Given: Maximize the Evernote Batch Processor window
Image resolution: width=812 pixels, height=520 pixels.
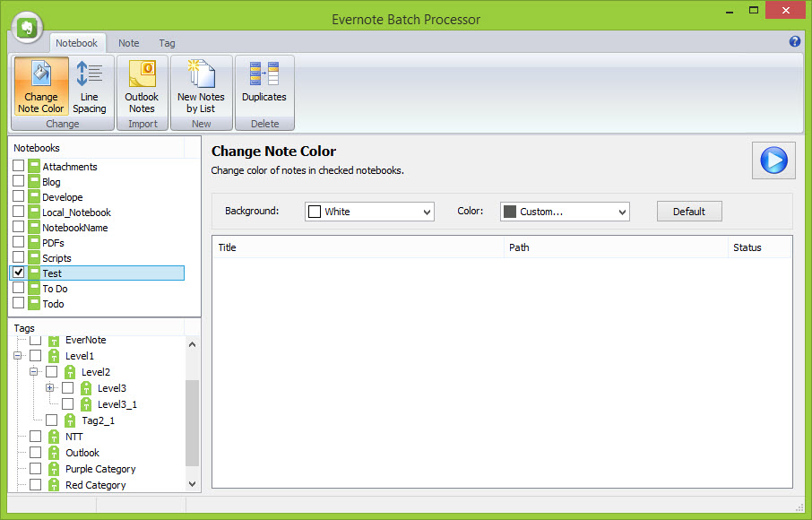Looking at the screenshot, I should click(754, 10).
